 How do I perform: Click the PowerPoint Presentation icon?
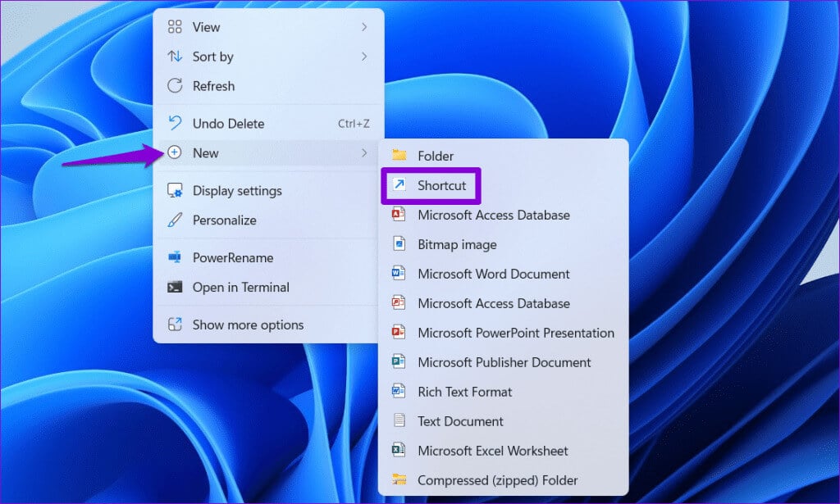click(x=399, y=332)
